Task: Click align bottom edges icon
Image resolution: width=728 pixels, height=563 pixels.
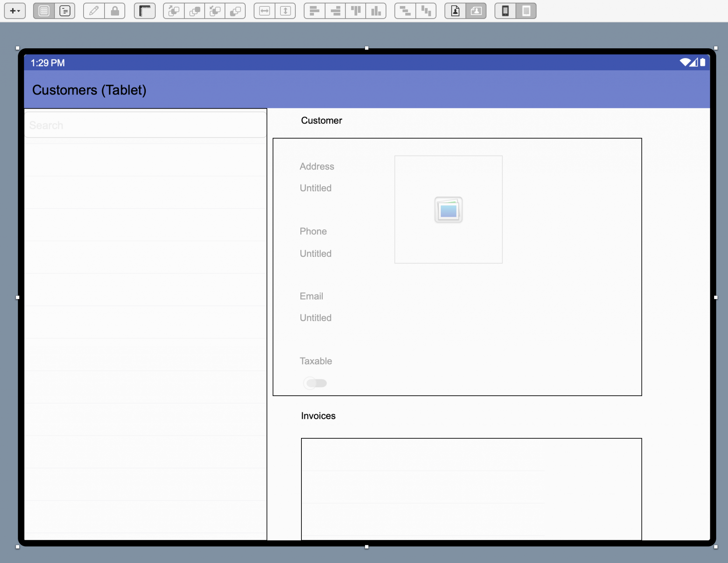Action: pos(376,11)
